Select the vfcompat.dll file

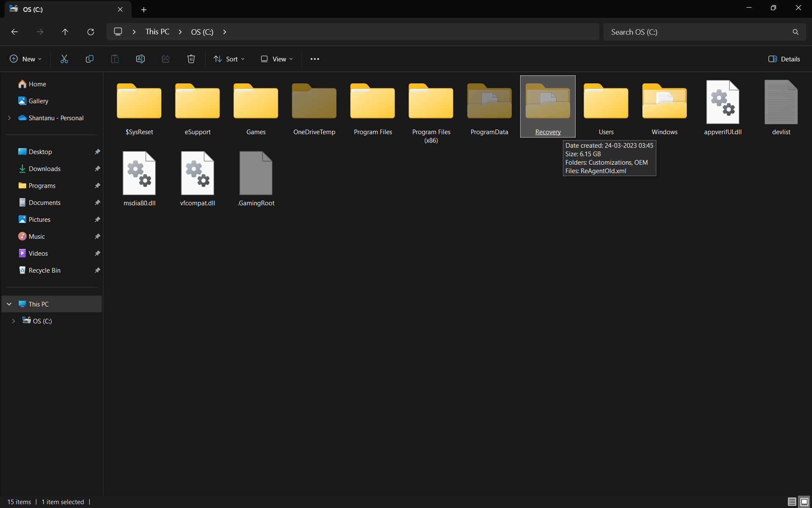198,179
